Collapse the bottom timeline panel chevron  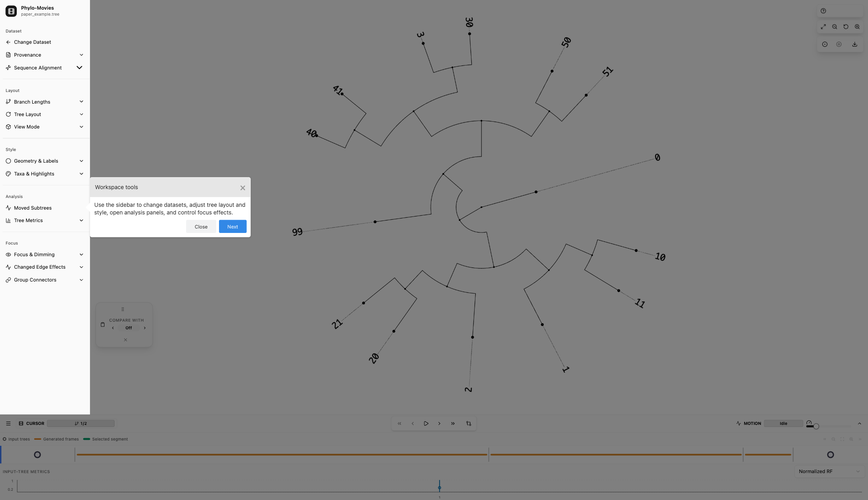click(859, 423)
